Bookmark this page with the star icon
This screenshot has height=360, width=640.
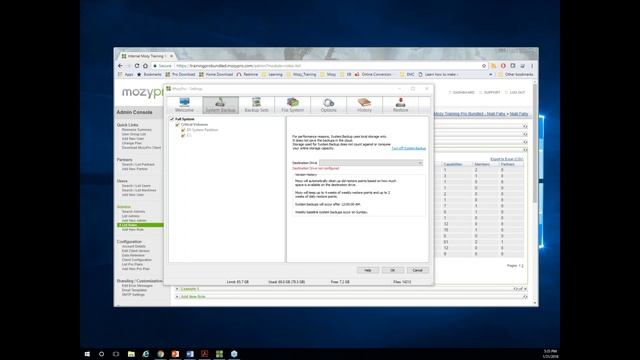click(484, 66)
